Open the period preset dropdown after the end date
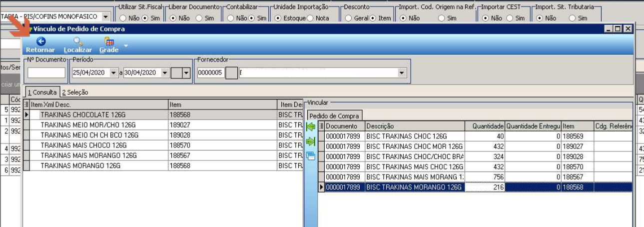 (186, 73)
